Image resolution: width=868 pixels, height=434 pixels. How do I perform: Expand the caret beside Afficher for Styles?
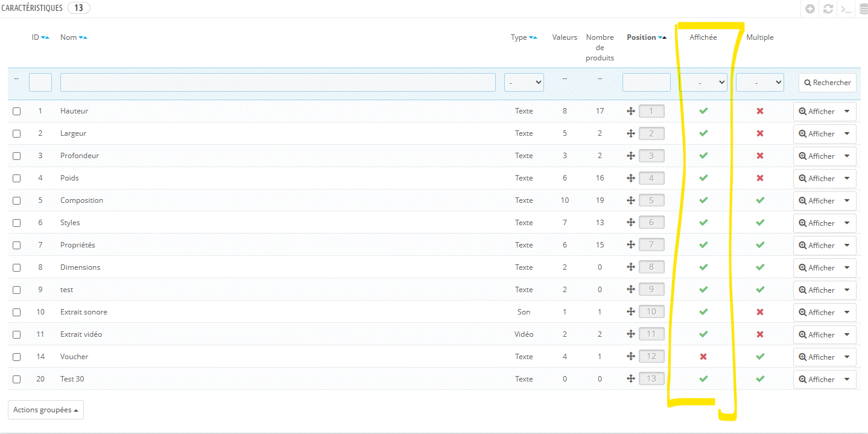(x=847, y=223)
